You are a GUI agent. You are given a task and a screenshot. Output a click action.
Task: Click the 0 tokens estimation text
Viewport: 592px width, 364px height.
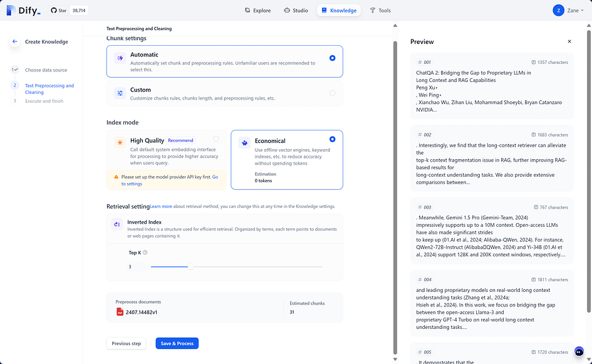(x=263, y=181)
